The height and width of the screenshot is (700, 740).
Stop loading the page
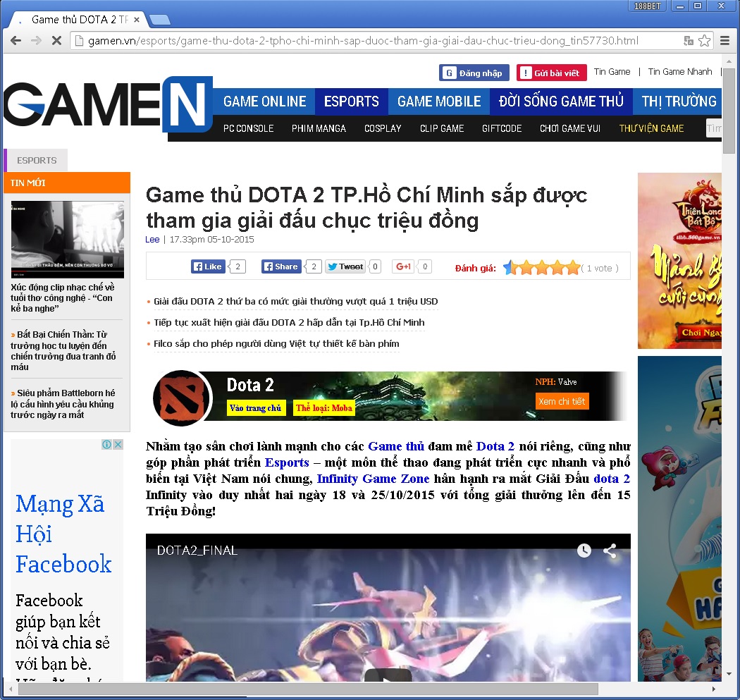56,41
